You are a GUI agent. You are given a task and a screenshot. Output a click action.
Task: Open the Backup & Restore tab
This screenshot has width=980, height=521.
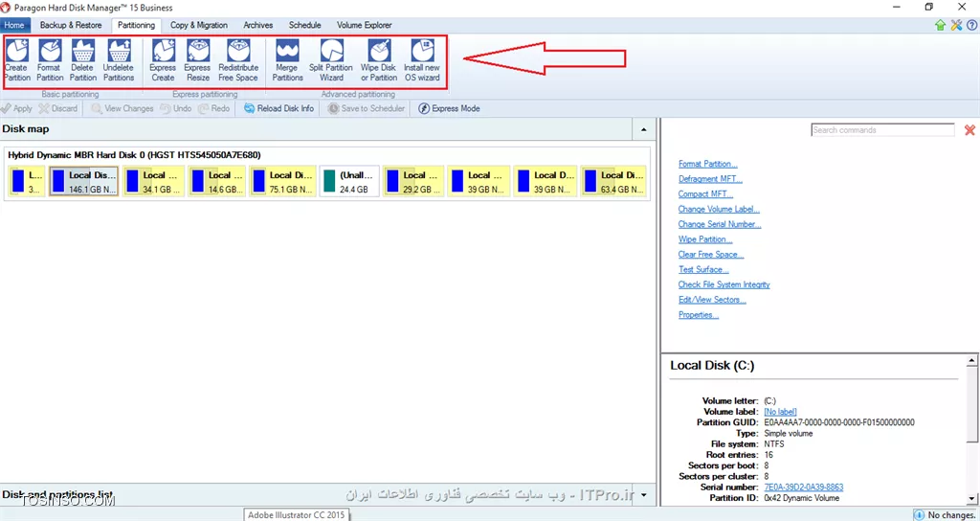coord(71,25)
